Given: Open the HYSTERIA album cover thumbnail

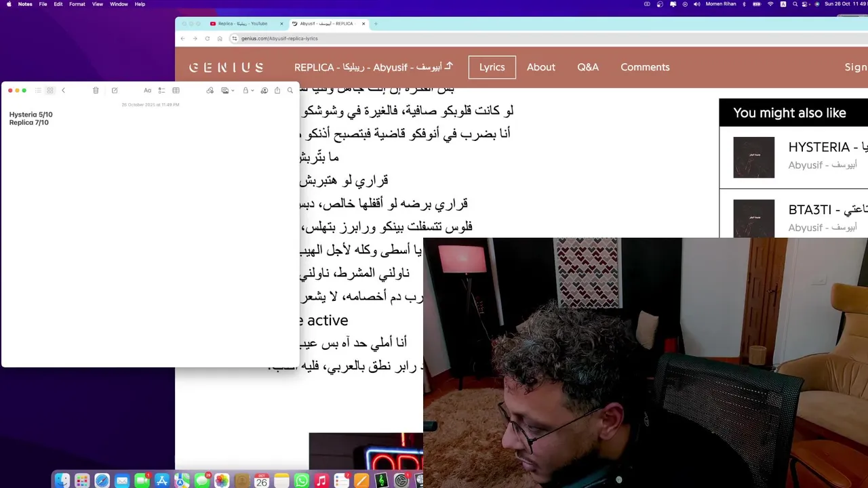Looking at the screenshot, I should [753, 157].
